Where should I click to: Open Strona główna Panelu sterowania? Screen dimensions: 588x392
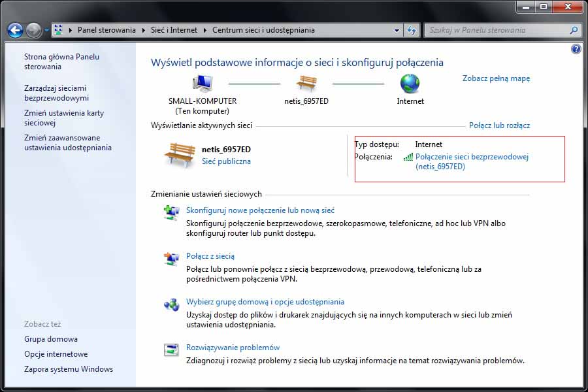61,61
